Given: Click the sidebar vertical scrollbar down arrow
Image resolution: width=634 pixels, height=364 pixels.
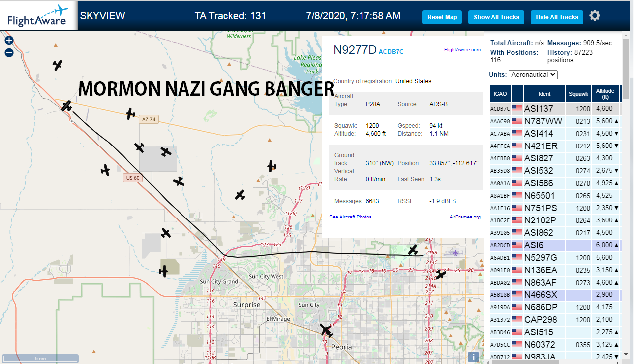Looking at the screenshot, I should pos(626,355).
